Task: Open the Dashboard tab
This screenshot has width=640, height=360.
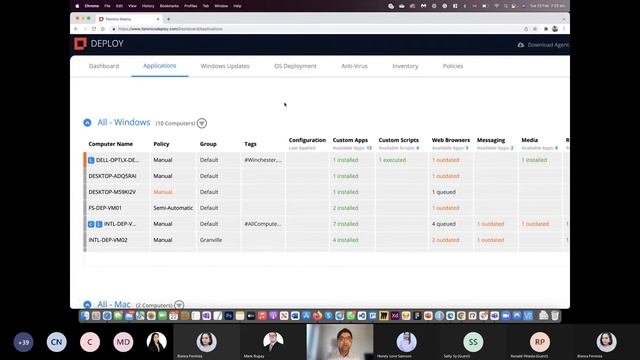Action: point(104,66)
